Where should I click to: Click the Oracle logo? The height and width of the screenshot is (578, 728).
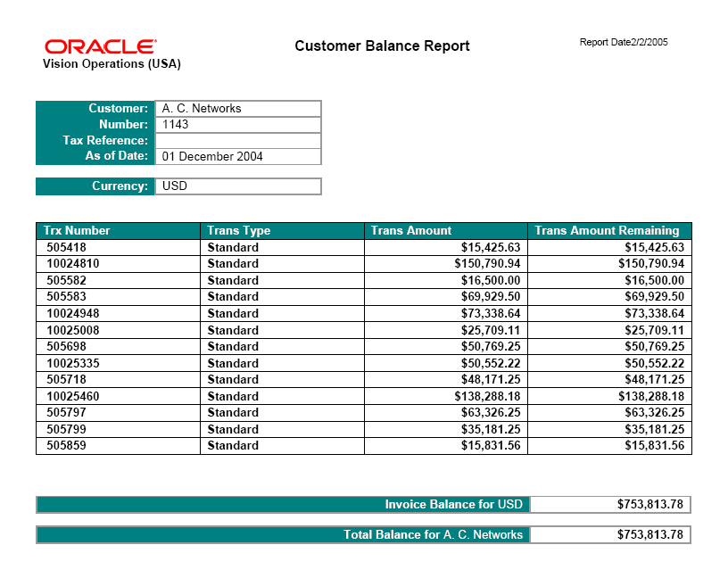tap(101, 46)
